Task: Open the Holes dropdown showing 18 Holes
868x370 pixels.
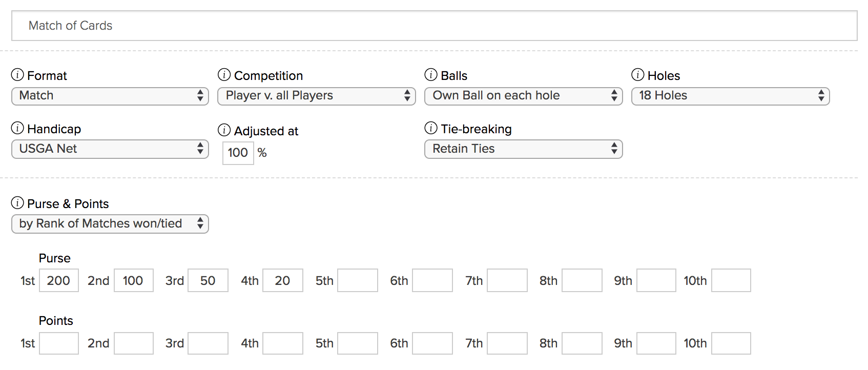Action: point(730,96)
